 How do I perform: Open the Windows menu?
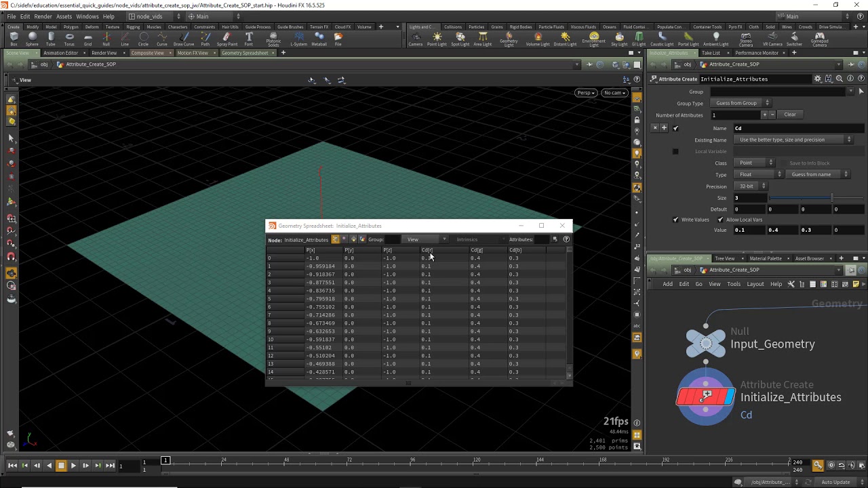click(x=87, y=16)
